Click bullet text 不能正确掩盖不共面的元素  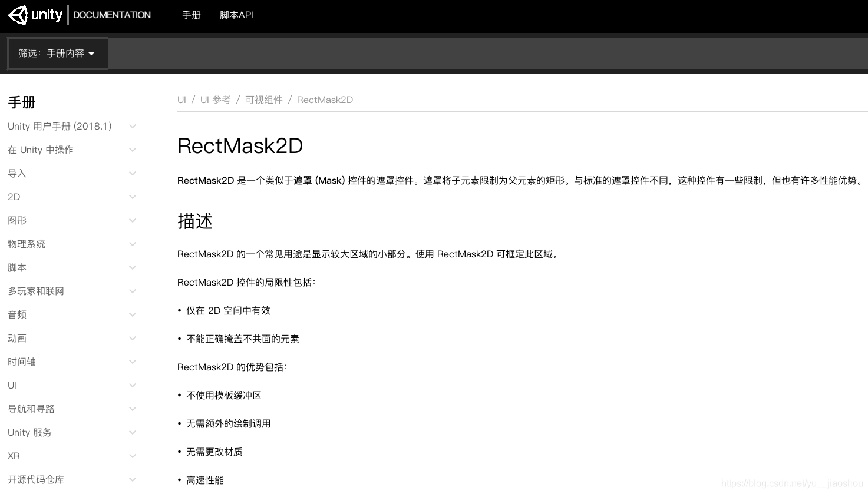pyautogui.click(x=243, y=339)
